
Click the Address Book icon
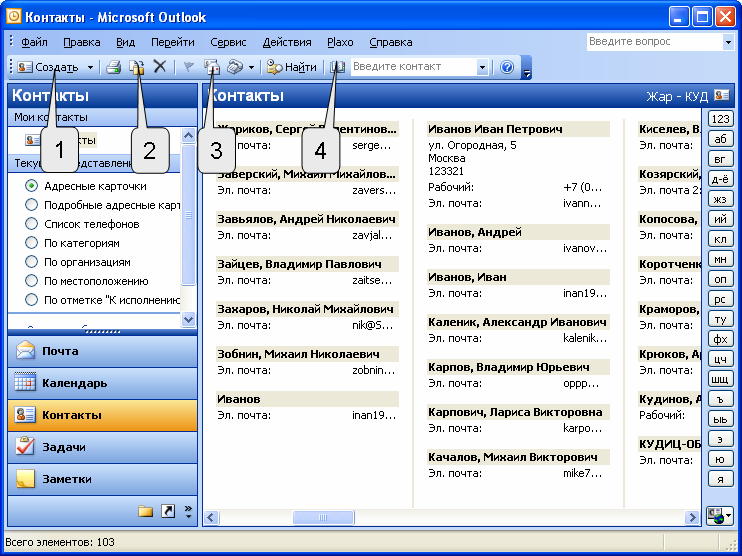click(x=337, y=67)
